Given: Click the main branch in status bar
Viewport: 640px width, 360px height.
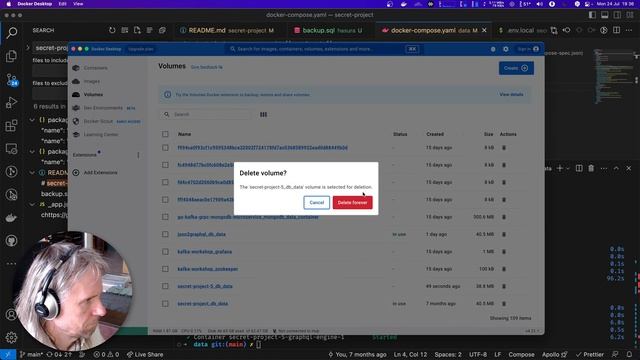Looking at the screenshot, I should [x=30, y=354].
